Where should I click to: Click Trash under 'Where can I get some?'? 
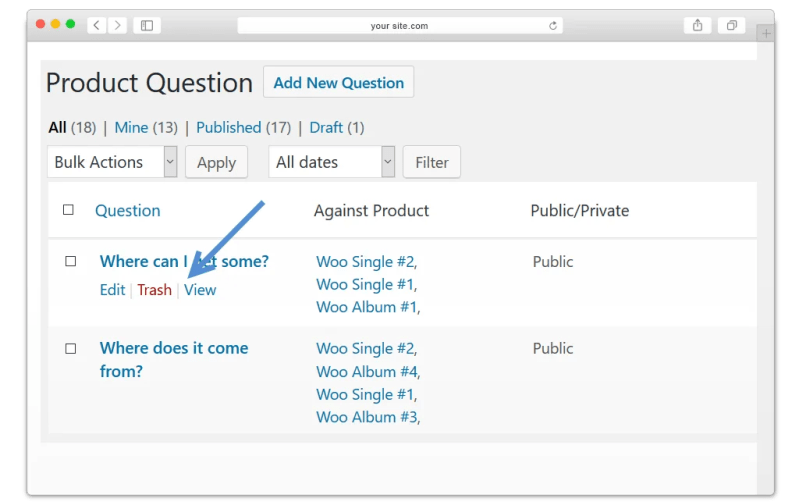click(154, 290)
